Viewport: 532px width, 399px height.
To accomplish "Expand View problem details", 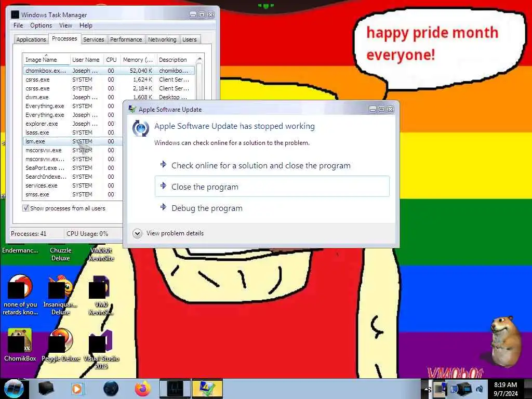I will click(137, 233).
